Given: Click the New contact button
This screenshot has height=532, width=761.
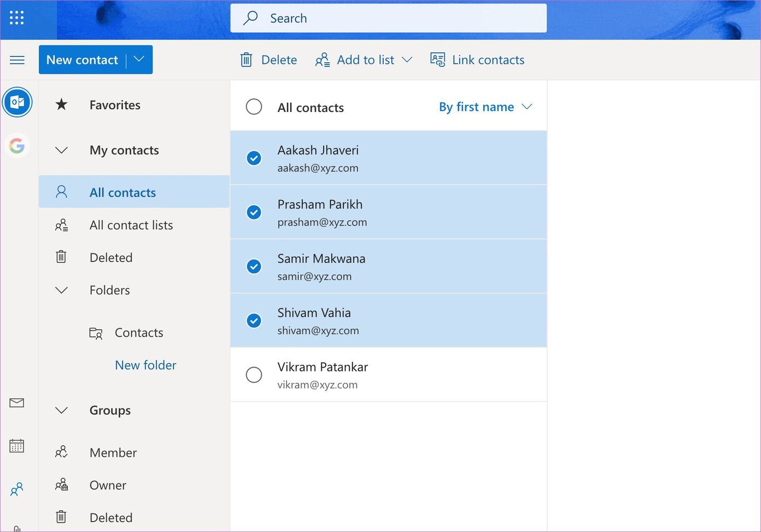Looking at the screenshot, I should [83, 60].
